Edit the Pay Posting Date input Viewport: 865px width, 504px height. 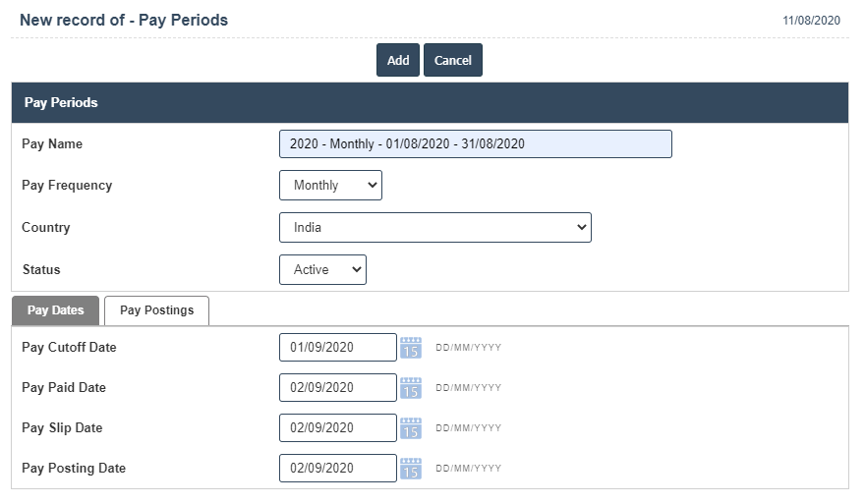pyautogui.click(x=337, y=469)
